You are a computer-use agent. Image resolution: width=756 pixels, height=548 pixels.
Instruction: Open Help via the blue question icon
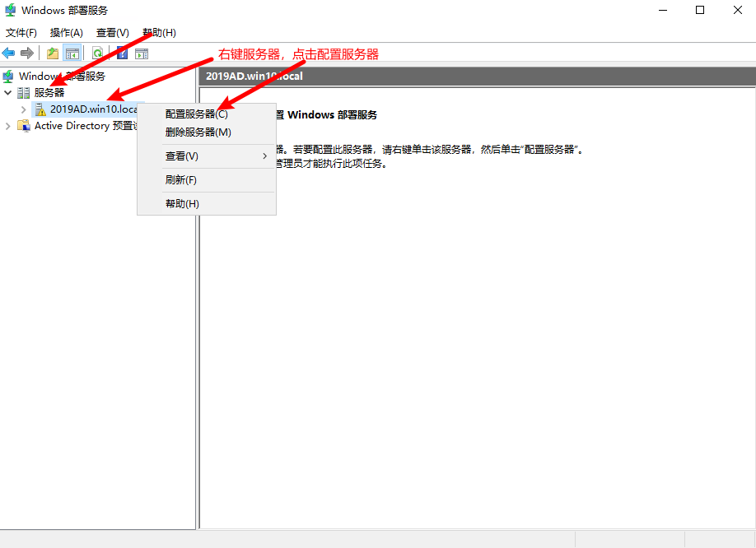pyautogui.click(x=122, y=53)
